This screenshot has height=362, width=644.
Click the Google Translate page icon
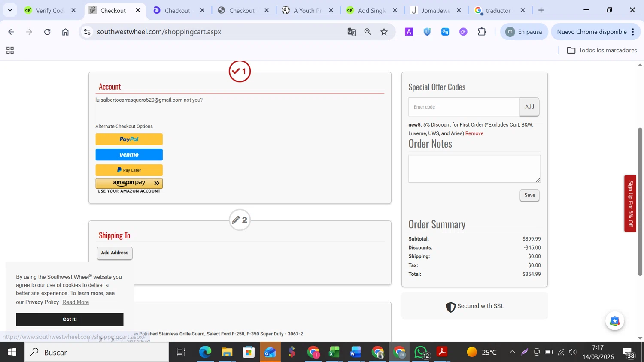[x=352, y=32]
